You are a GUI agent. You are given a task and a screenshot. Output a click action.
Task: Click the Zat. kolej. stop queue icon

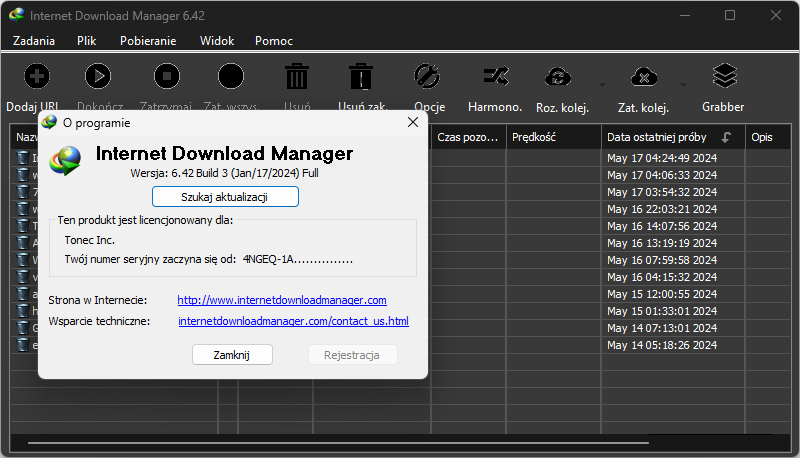coord(644,77)
